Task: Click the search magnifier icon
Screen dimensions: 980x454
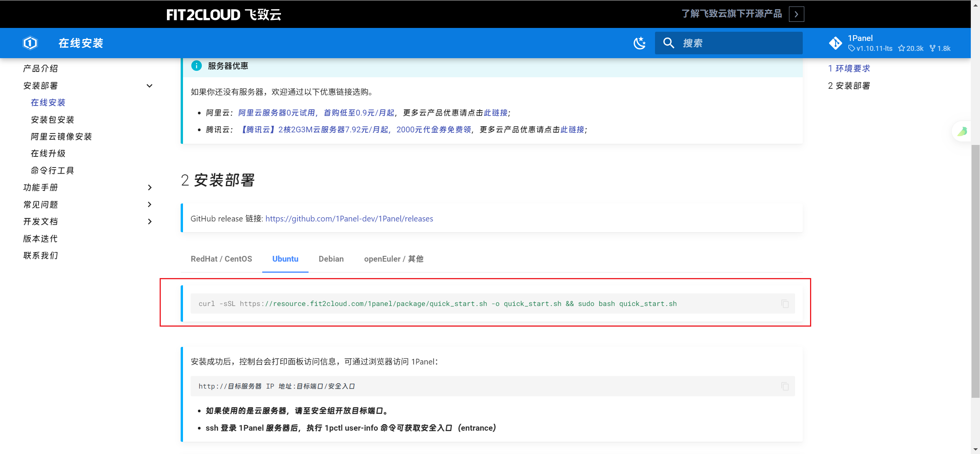Action: (x=668, y=43)
